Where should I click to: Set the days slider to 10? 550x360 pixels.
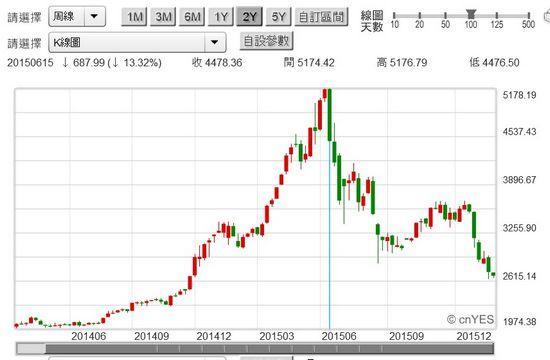pyautogui.click(x=394, y=15)
